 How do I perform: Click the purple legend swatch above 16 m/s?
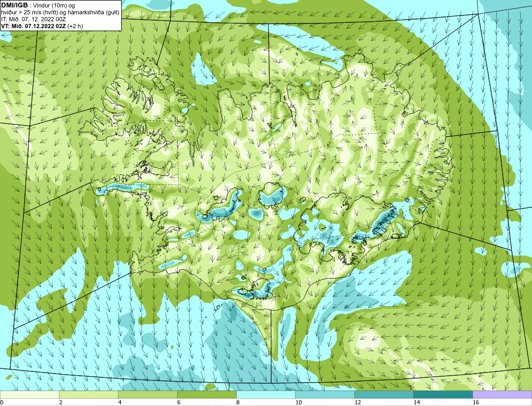[x=502, y=394]
